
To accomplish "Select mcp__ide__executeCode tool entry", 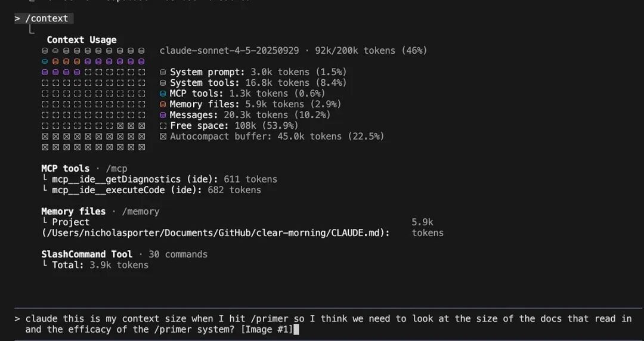I will tap(151, 190).
